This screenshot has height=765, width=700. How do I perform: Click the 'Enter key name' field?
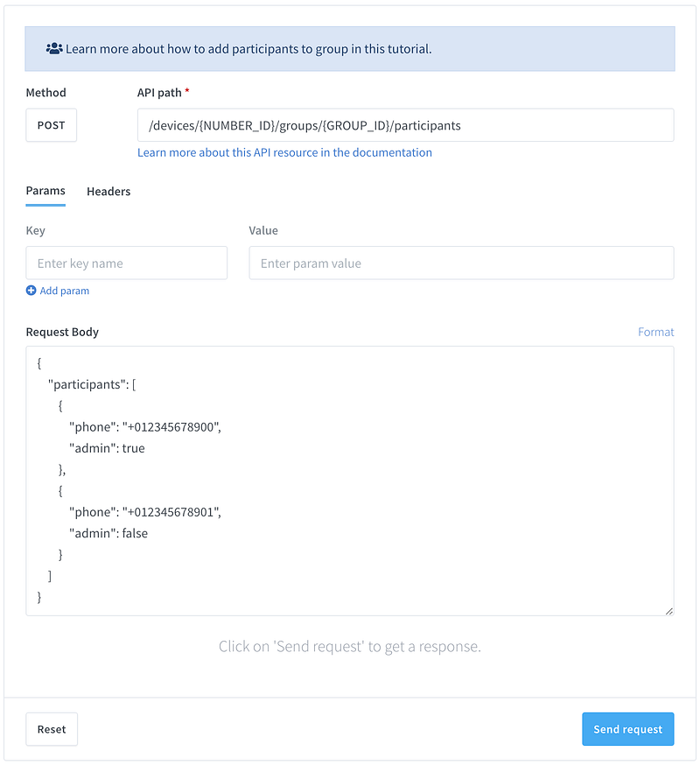[x=127, y=263]
